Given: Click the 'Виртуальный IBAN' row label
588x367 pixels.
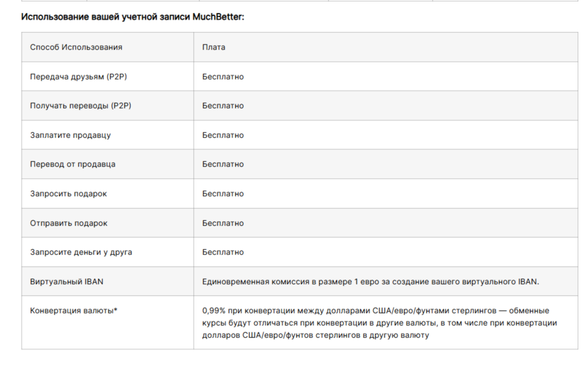Looking at the screenshot, I should pyautogui.click(x=67, y=282).
